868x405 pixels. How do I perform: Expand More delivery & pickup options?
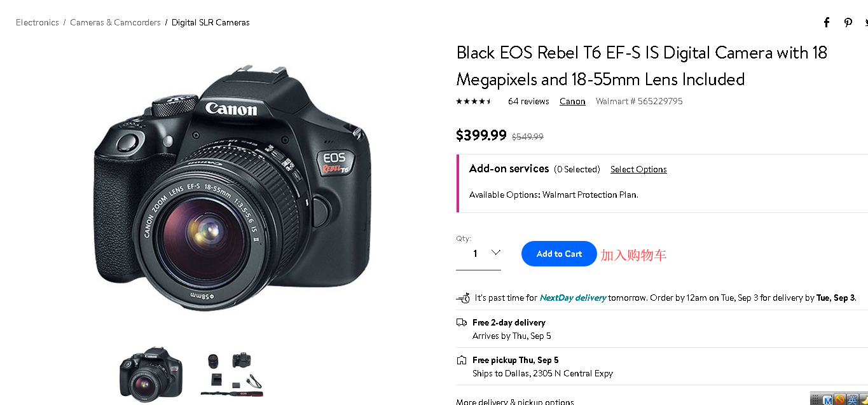tap(515, 402)
